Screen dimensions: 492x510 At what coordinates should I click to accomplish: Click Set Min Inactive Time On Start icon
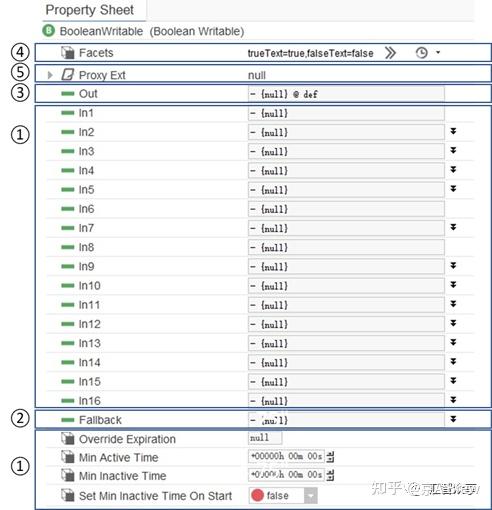[68, 495]
